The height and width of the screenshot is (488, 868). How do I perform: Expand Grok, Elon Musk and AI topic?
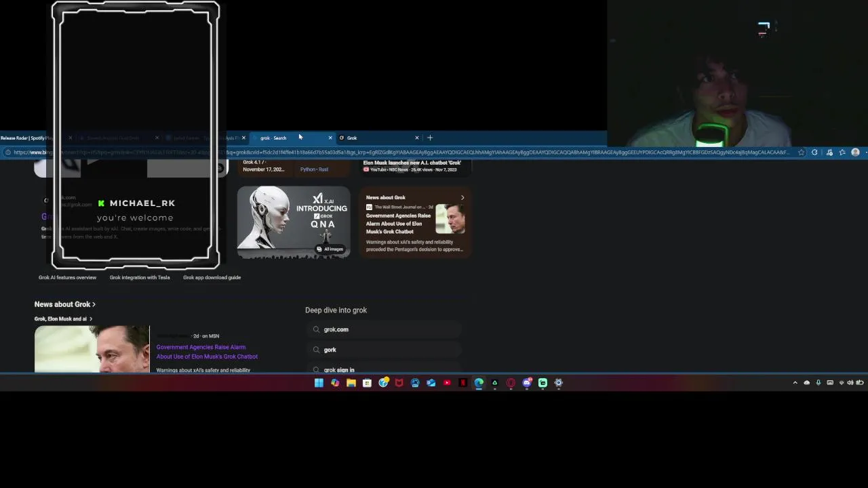click(63, 319)
